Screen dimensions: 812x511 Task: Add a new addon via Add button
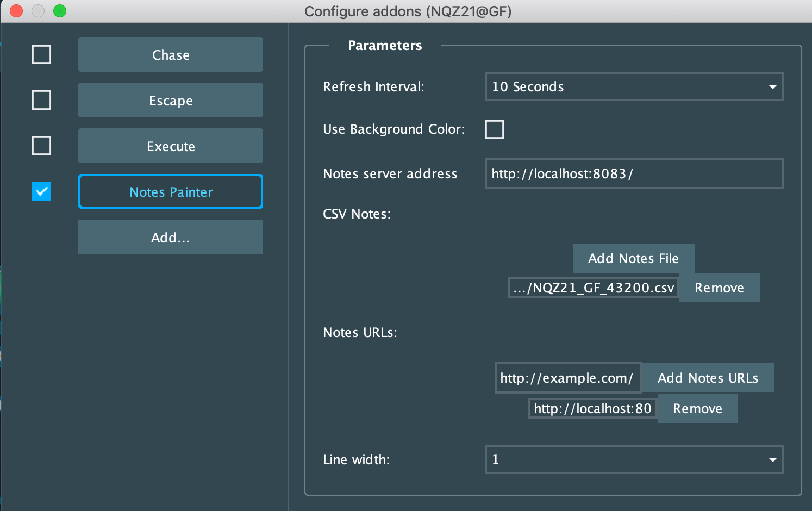pos(170,237)
